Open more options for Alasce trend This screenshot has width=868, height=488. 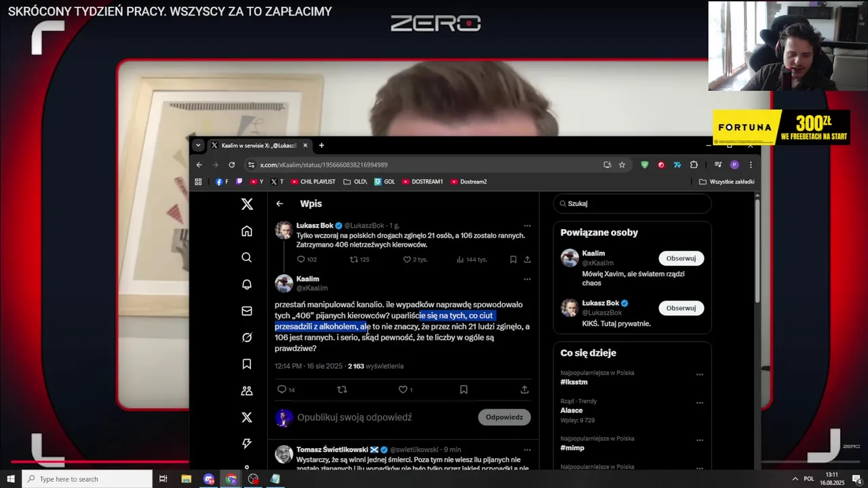point(699,403)
